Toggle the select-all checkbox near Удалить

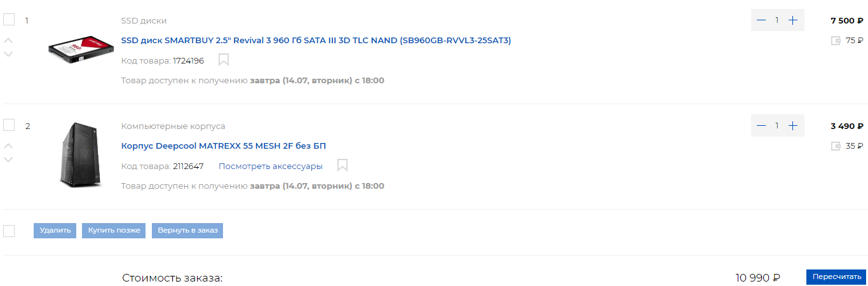(9, 231)
